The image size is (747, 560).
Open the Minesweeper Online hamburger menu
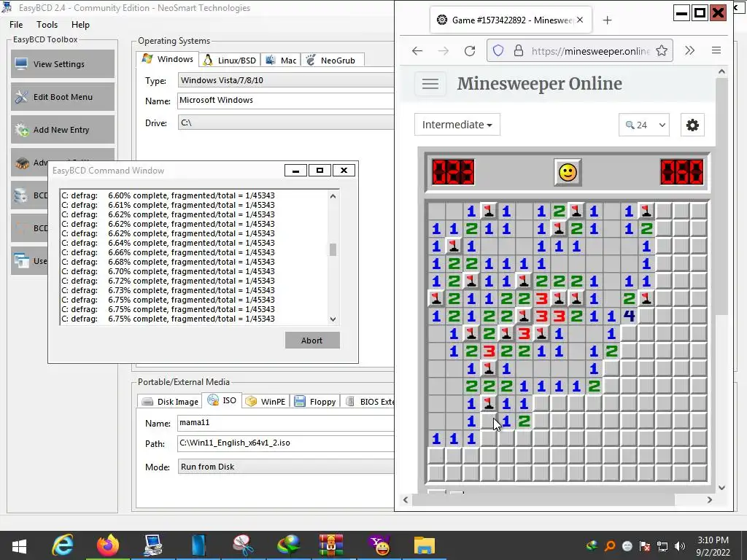430,85
